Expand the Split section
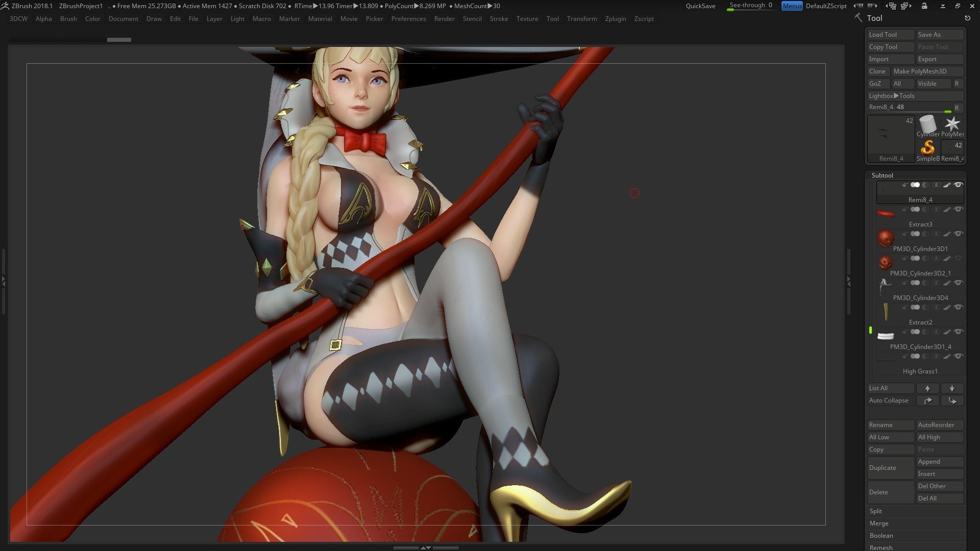Screen dimensions: 980x551 (x=876, y=511)
